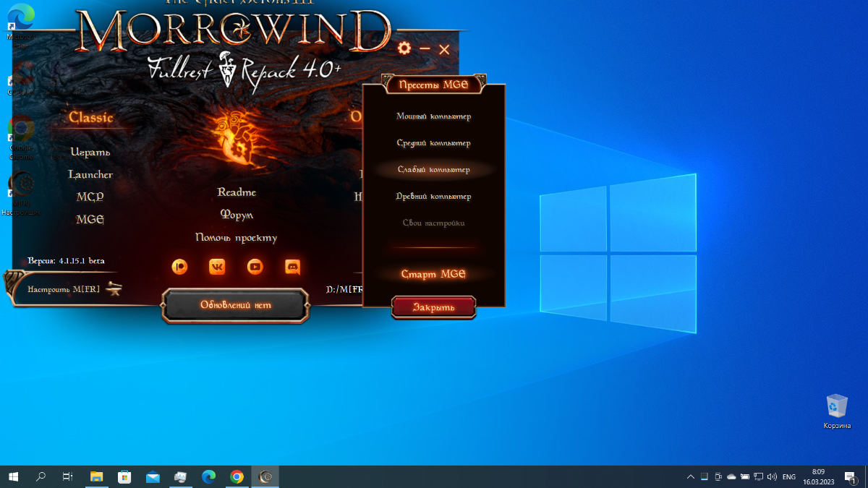Viewport: 868px width, 488px height.
Task: Click Играть to start the game
Action: tap(90, 152)
